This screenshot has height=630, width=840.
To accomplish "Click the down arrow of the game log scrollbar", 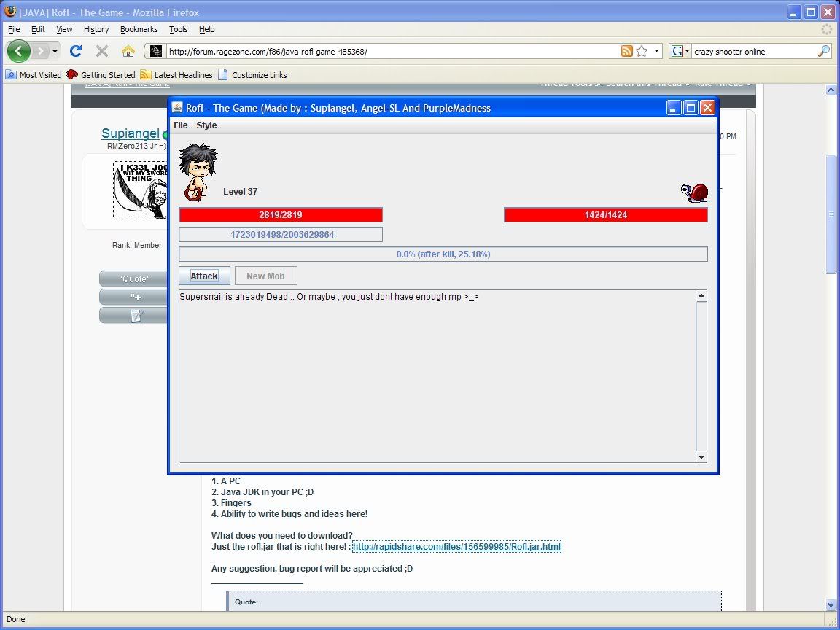I will pyautogui.click(x=701, y=457).
